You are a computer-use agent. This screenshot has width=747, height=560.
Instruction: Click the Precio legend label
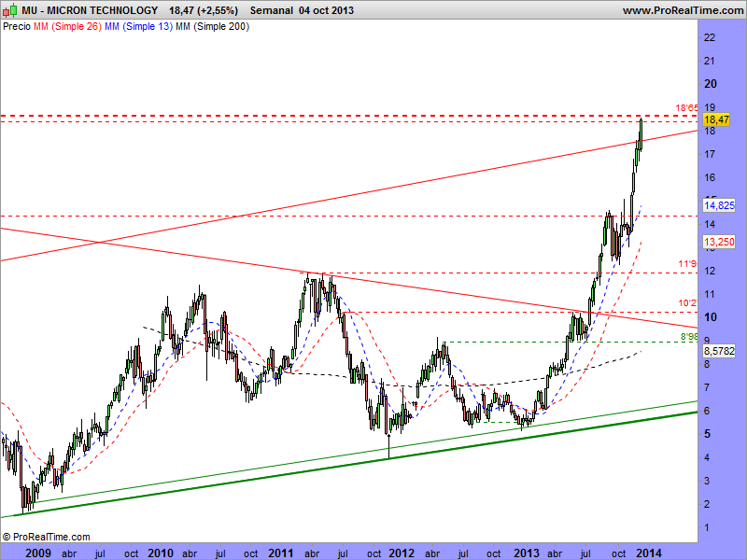(x=17, y=27)
